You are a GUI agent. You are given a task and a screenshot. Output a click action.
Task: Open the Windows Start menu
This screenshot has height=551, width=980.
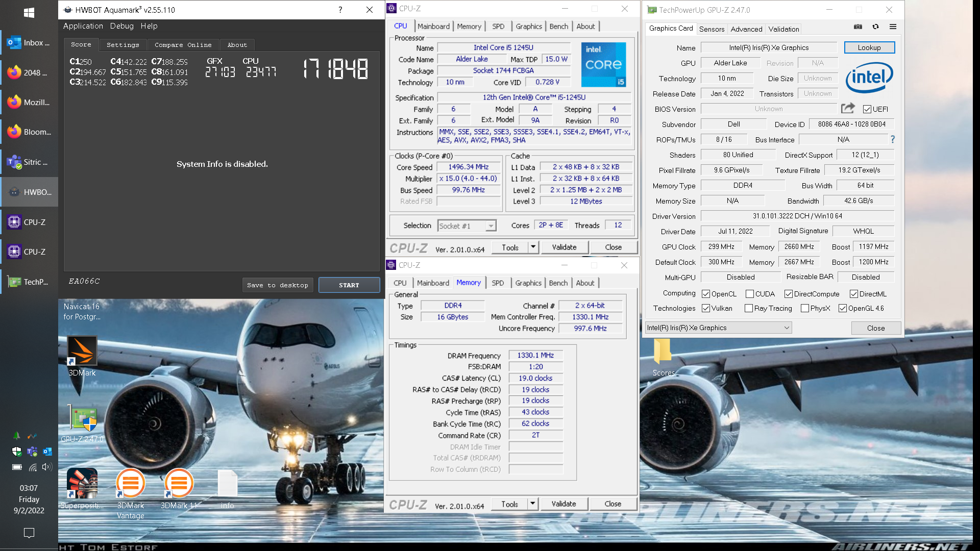[29, 13]
